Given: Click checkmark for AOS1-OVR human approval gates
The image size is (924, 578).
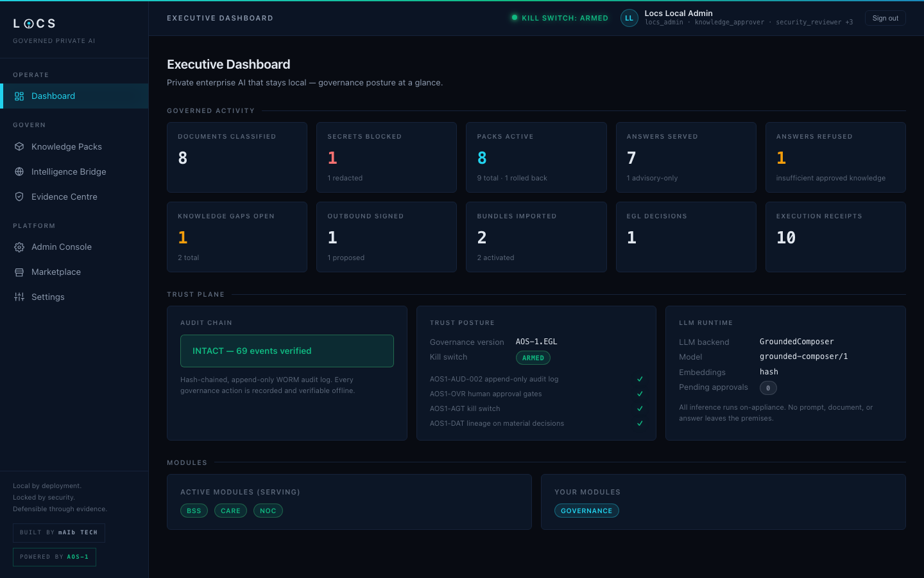Looking at the screenshot, I should (640, 394).
